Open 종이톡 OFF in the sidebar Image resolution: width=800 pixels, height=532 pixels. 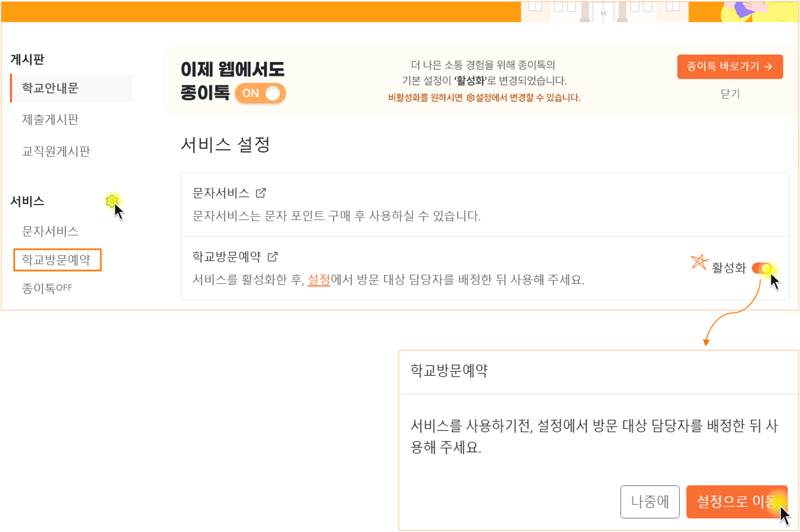coord(47,288)
